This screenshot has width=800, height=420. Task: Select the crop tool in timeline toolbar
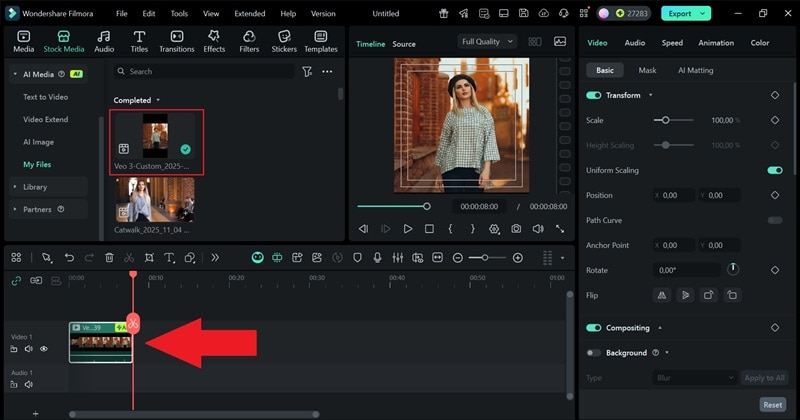click(150, 258)
